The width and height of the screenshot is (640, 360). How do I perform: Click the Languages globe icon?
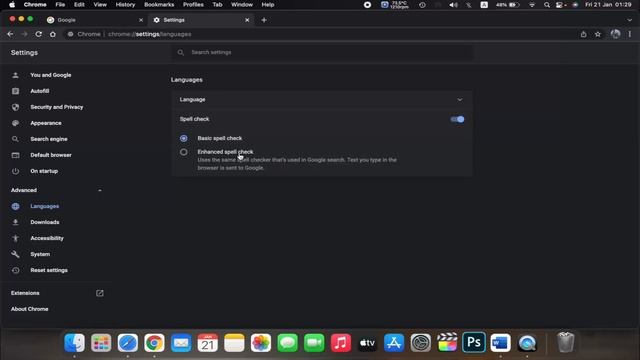16,206
